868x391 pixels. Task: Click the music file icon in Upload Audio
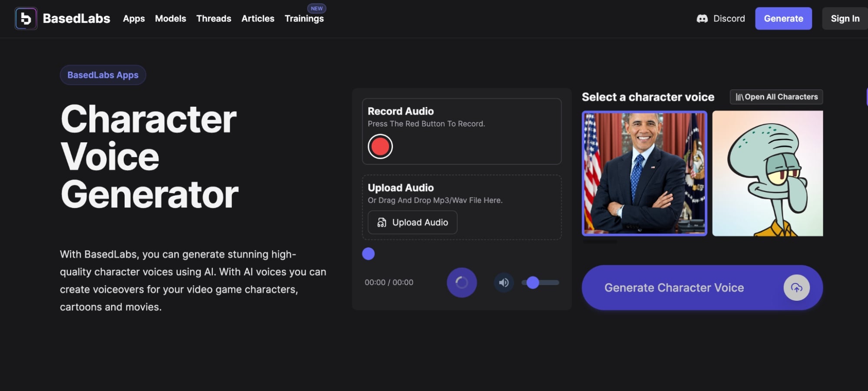click(382, 223)
